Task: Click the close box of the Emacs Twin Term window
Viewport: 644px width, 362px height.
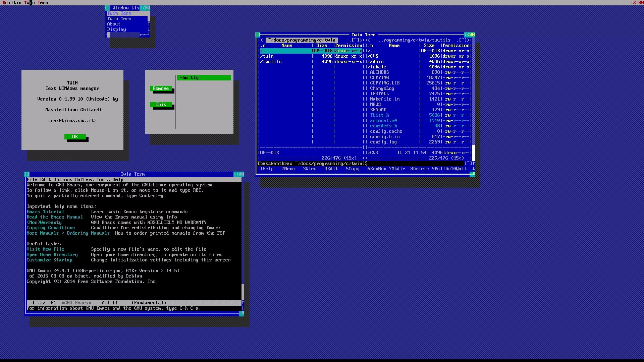Action: pyautogui.click(x=27, y=174)
